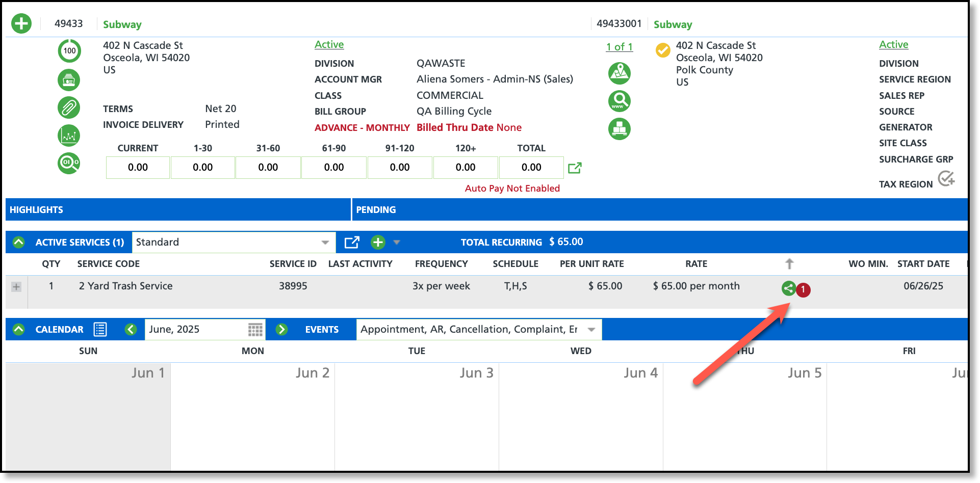The height and width of the screenshot is (483, 980).
Task: Click the www search icon
Action: tap(620, 101)
